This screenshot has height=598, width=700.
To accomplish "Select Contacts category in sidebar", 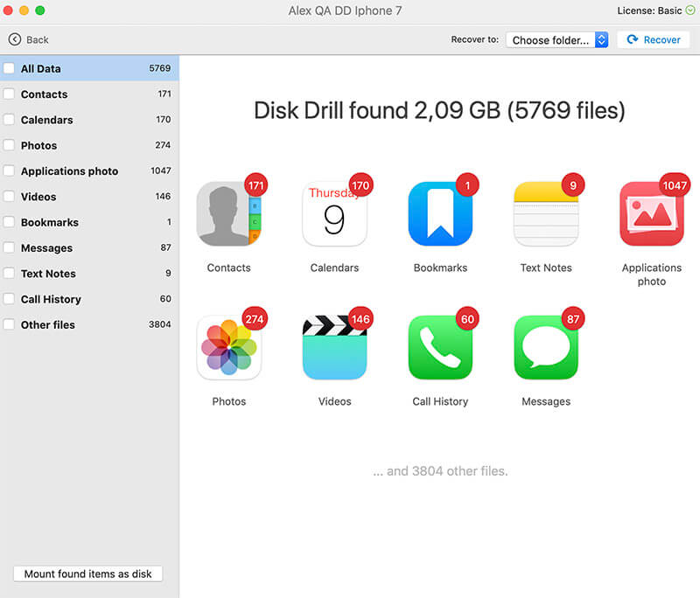I will coord(89,94).
